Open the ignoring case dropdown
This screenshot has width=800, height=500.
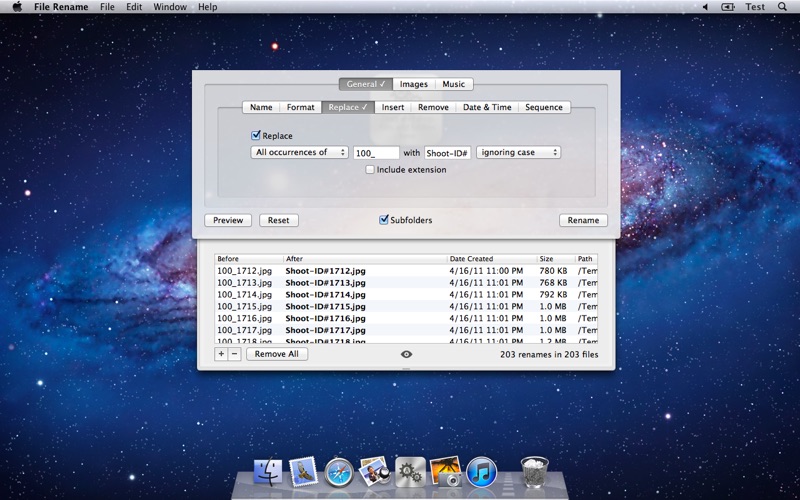[518, 152]
